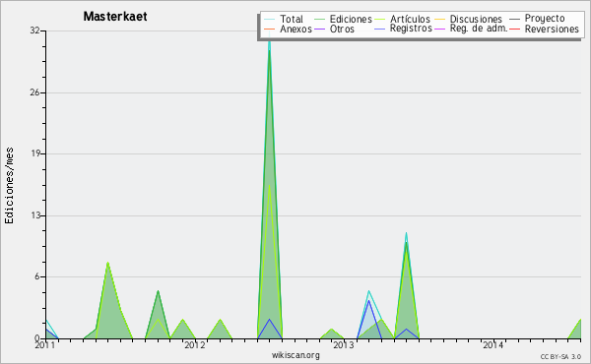Click the CC BY-SA 3.0 license text
591x364 pixels.
click(560, 357)
